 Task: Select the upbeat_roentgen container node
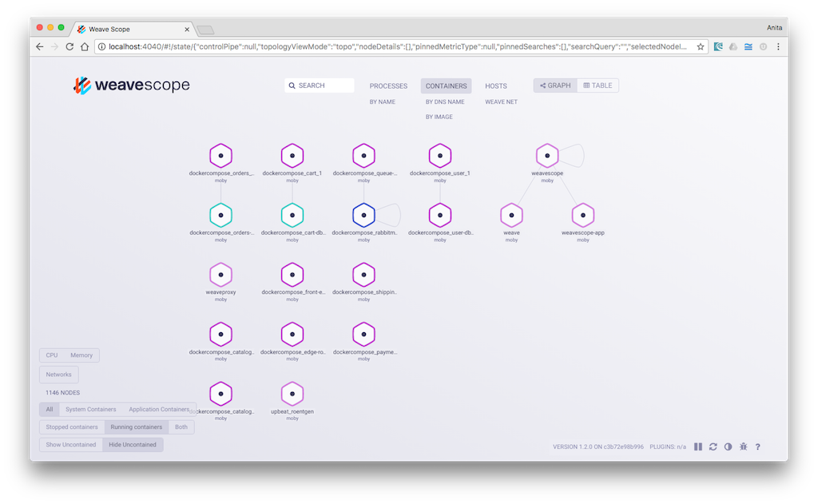point(292,394)
